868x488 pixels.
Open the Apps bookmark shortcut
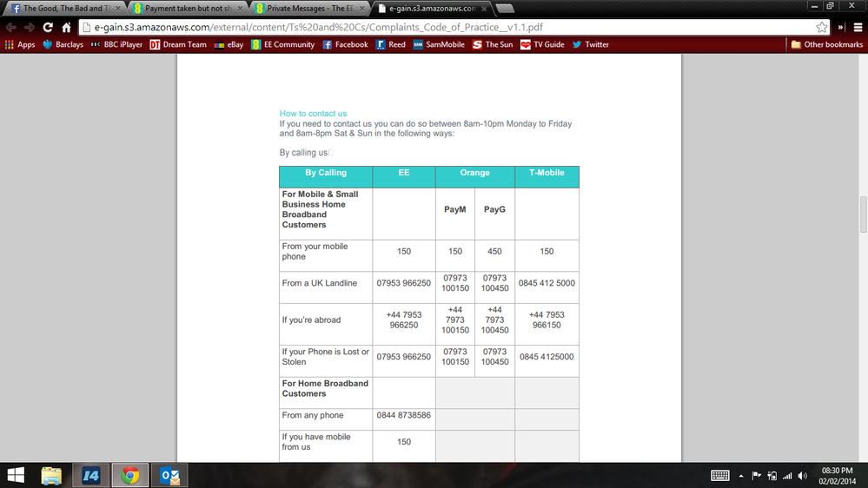pos(20,44)
